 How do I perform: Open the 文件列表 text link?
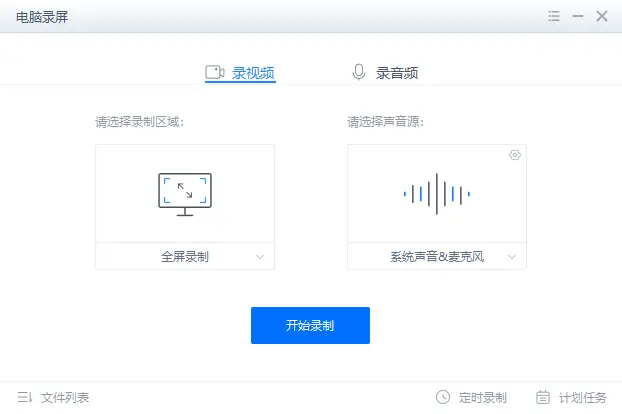pos(65,397)
